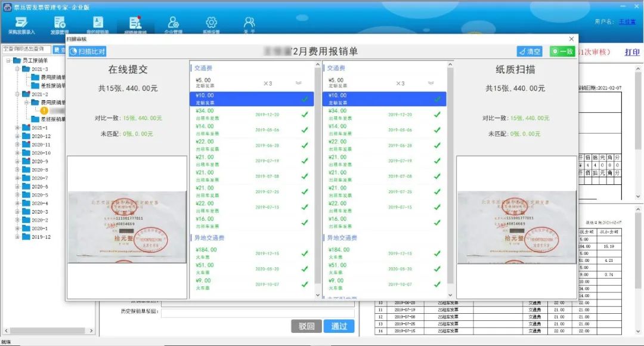Click the 扫描比对 scan compare button
The width and height of the screenshot is (644, 346).
point(87,52)
